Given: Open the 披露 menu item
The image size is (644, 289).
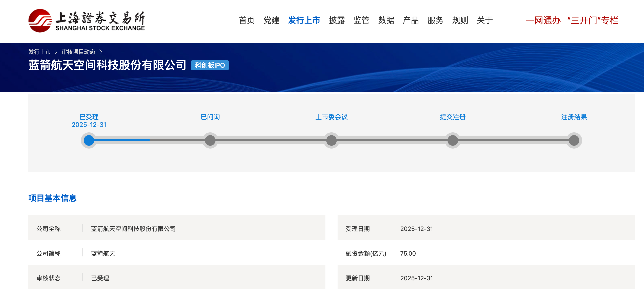Looking at the screenshot, I should [x=337, y=20].
